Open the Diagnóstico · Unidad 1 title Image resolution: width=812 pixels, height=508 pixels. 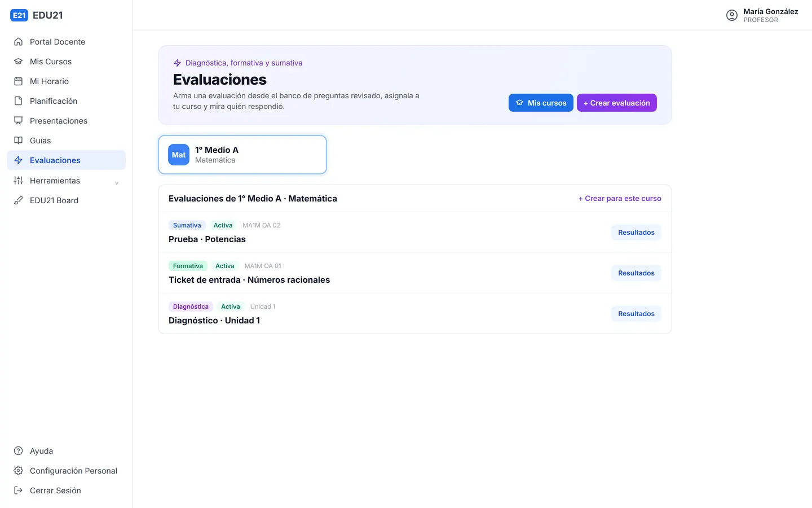(214, 321)
